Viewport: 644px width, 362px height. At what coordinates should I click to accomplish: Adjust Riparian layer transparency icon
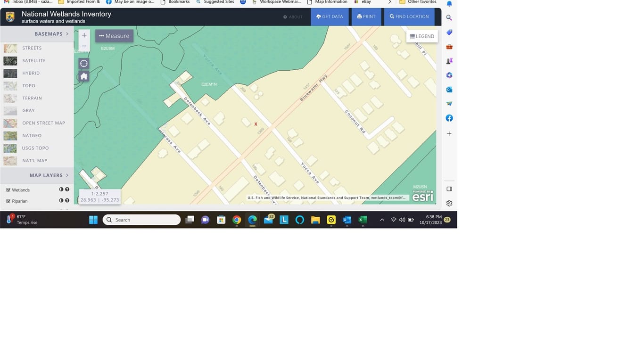61,200
